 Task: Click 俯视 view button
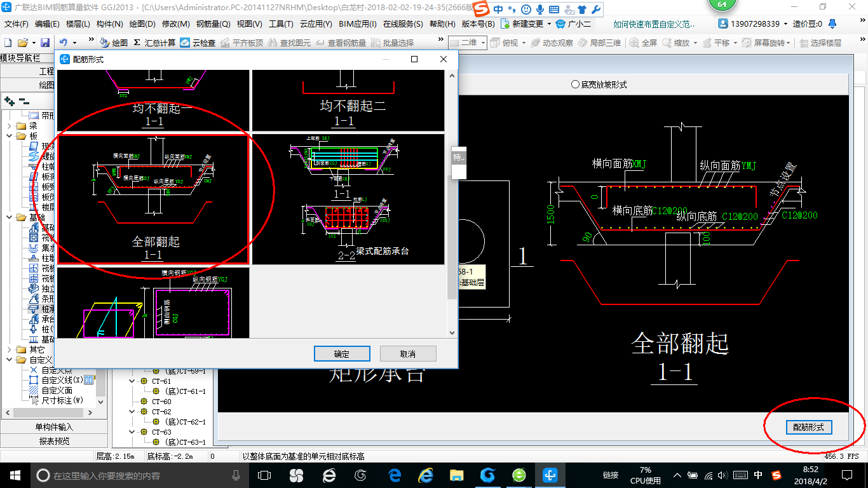(x=506, y=43)
